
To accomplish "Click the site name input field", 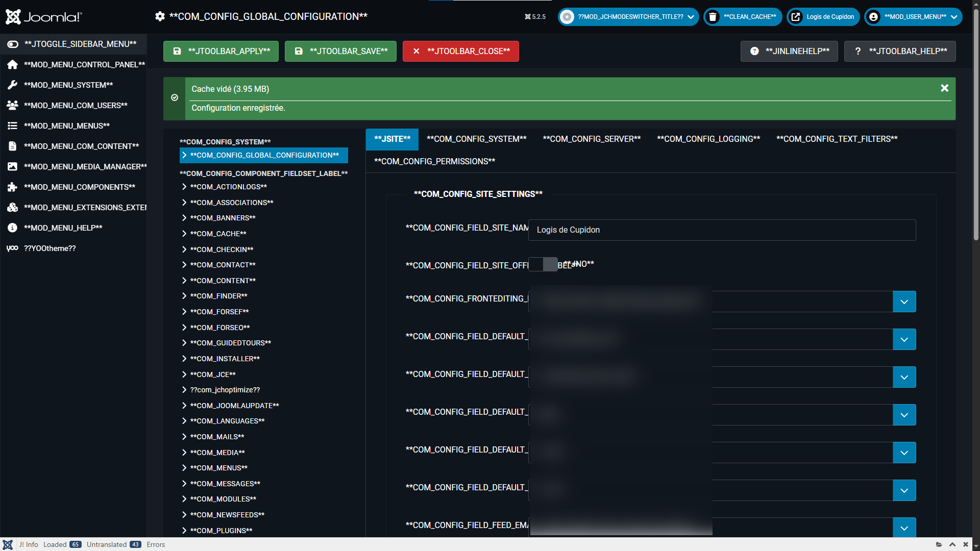I will click(722, 230).
